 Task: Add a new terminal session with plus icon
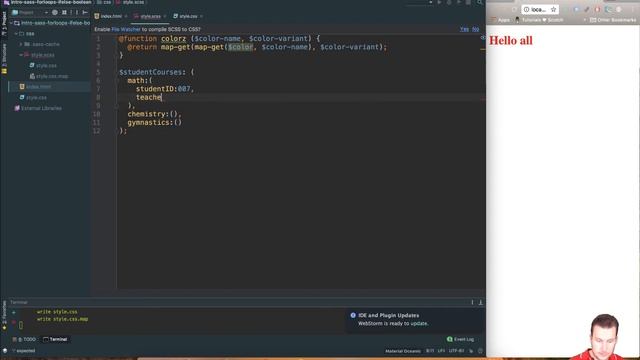(13, 312)
